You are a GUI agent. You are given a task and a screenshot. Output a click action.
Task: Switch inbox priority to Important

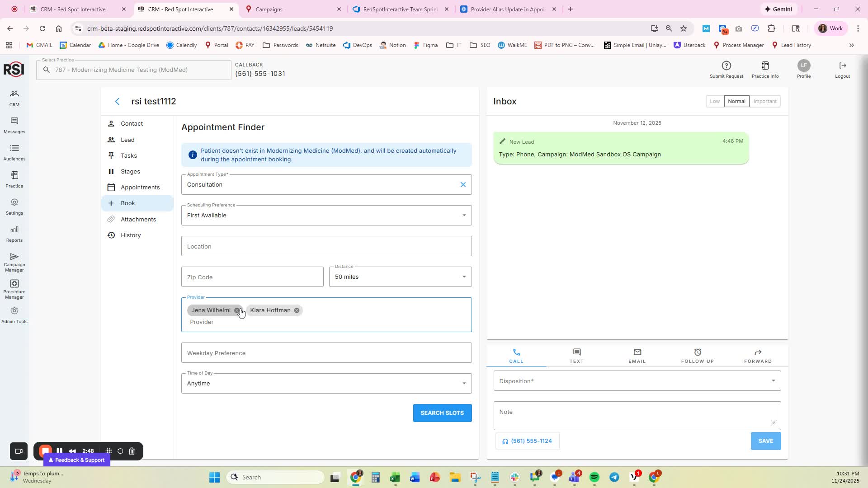click(x=765, y=101)
